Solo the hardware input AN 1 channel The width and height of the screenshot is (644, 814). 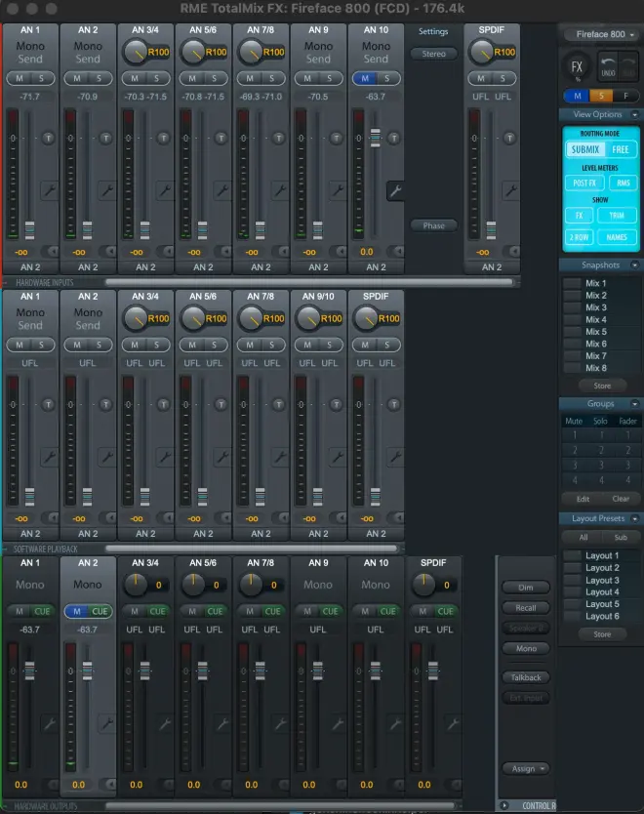42,78
